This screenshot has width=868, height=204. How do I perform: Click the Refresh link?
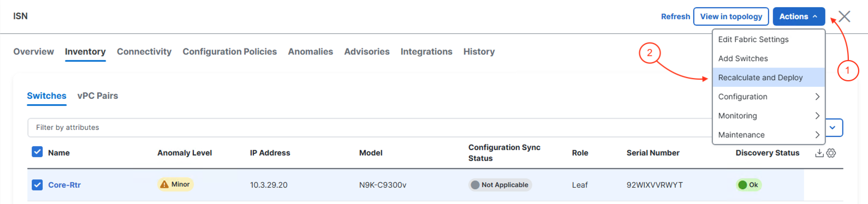(675, 16)
